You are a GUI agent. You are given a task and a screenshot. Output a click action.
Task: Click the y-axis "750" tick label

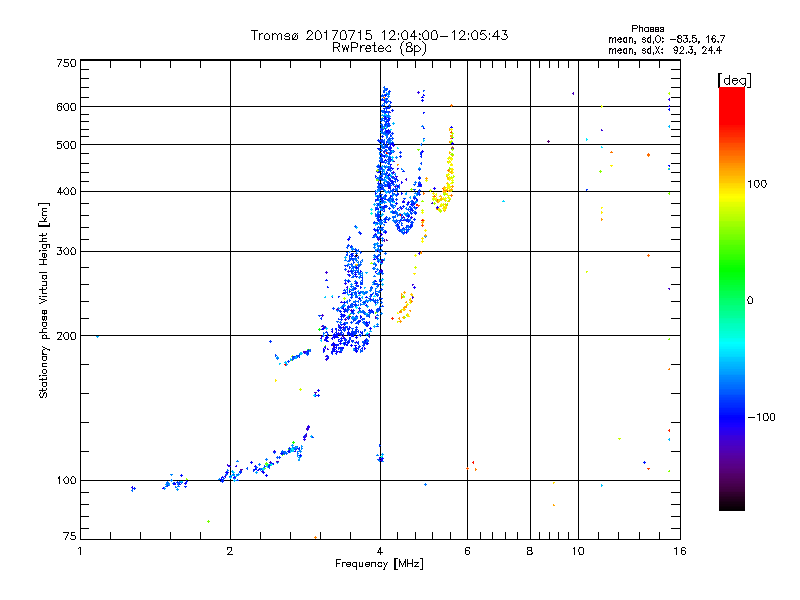coord(66,63)
